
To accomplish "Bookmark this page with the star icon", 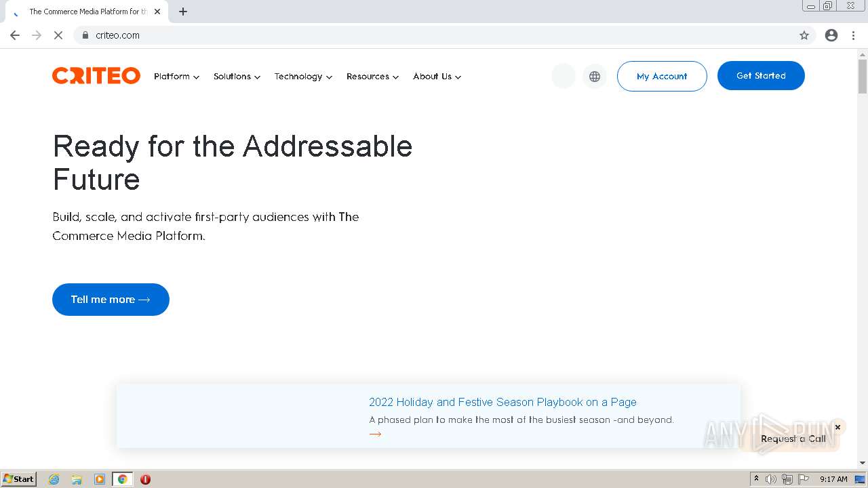I will (804, 35).
